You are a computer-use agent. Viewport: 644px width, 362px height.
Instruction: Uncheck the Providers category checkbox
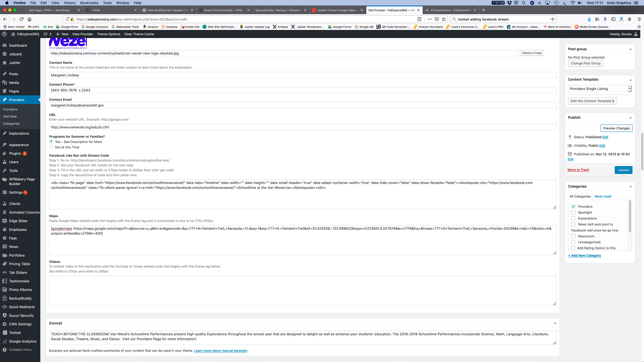pyautogui.click(x=573, y=207)
